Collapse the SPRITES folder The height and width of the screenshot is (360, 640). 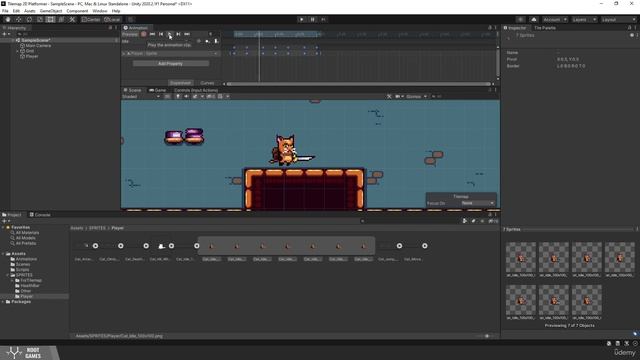8,275
